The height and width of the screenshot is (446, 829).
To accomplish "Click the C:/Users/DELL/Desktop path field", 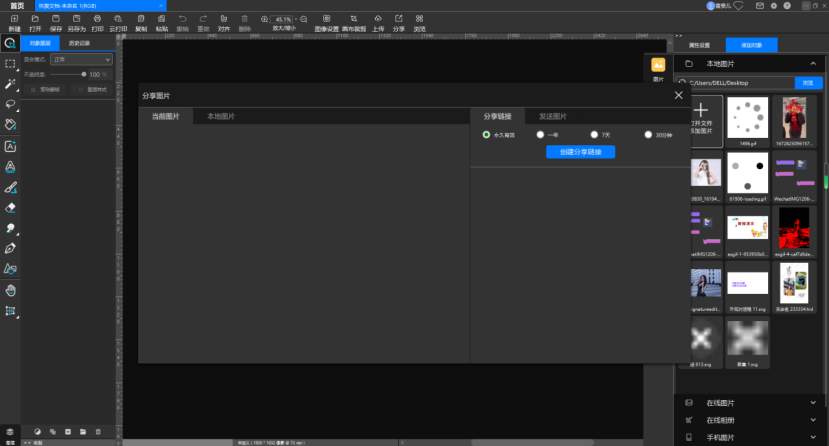I will [x=740, y=83].
